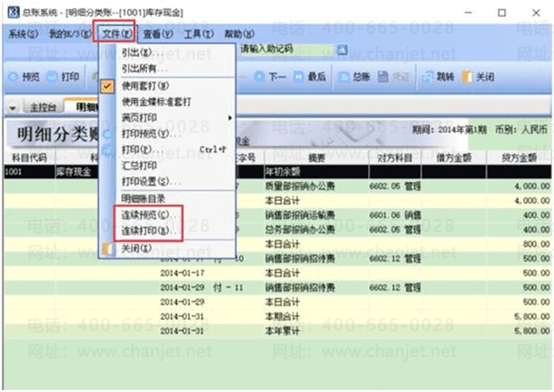Switch to the 主控台 tab
Screen dimensions: 554x392
(43, 107)
